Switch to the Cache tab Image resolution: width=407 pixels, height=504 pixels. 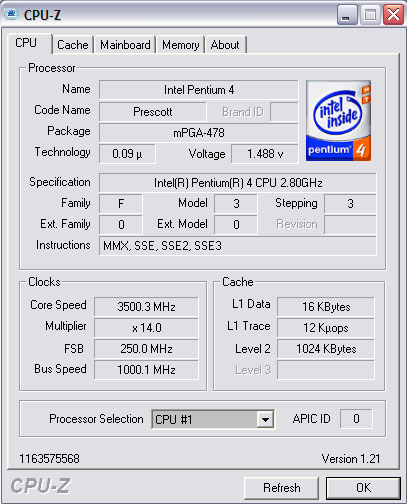click(x=73, y=45)
